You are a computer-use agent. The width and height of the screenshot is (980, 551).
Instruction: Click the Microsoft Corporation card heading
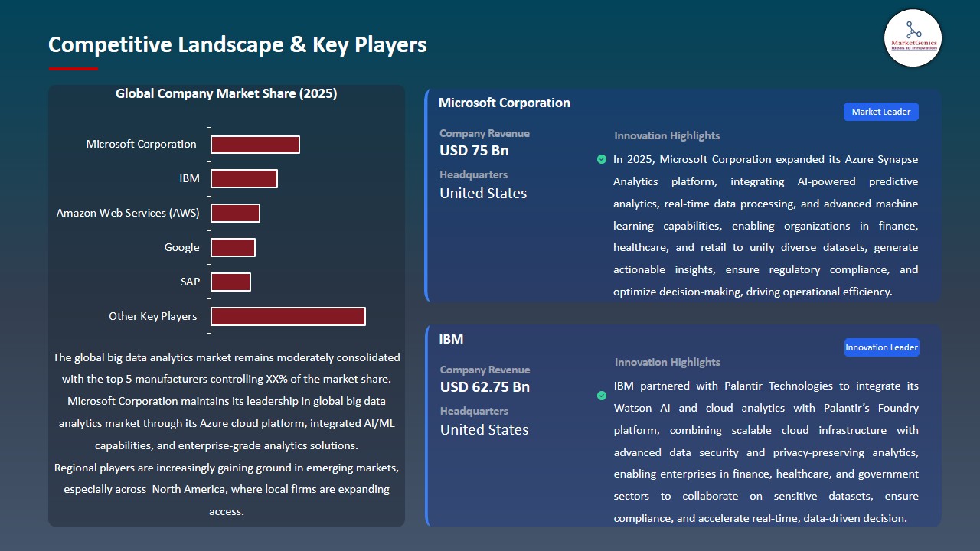pyautogui.click(x=504, y=102)
